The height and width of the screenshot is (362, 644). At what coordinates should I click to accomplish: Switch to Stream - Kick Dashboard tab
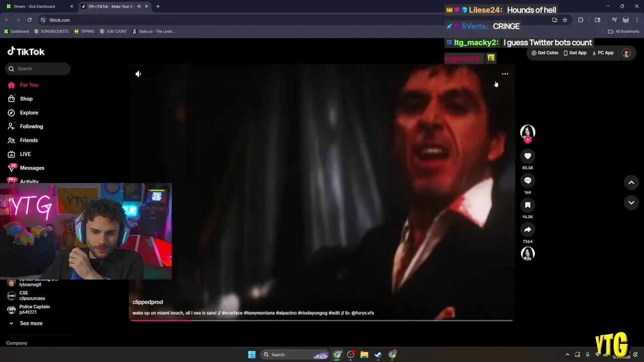click(x=40, y=7)
